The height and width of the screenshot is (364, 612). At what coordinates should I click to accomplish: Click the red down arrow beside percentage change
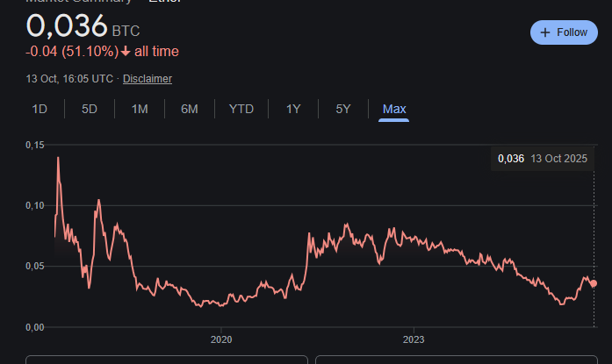(x=126, y=52)
